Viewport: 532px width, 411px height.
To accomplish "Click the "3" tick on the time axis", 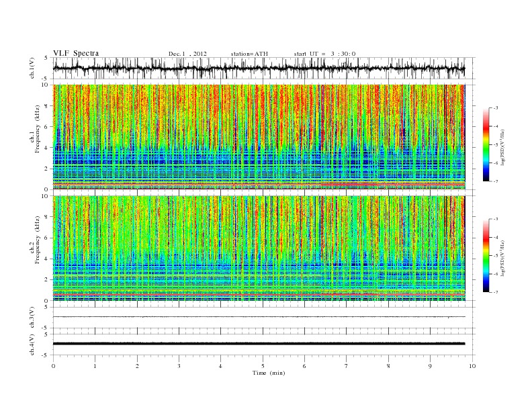I will tap(179, 366).
